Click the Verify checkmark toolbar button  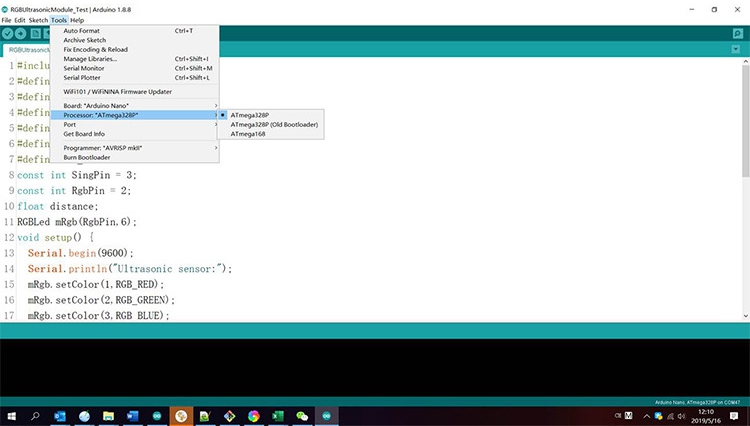(8, 33)
